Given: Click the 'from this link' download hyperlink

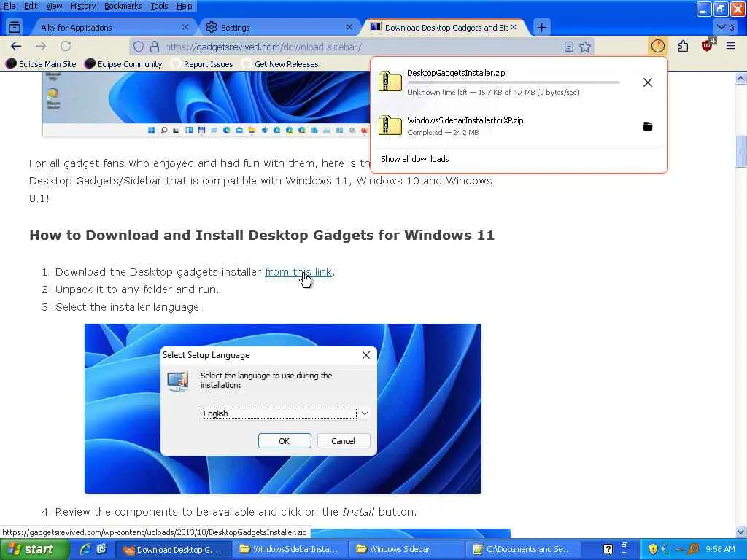Looking at the screenshot, I should click(x=298, y=272).
